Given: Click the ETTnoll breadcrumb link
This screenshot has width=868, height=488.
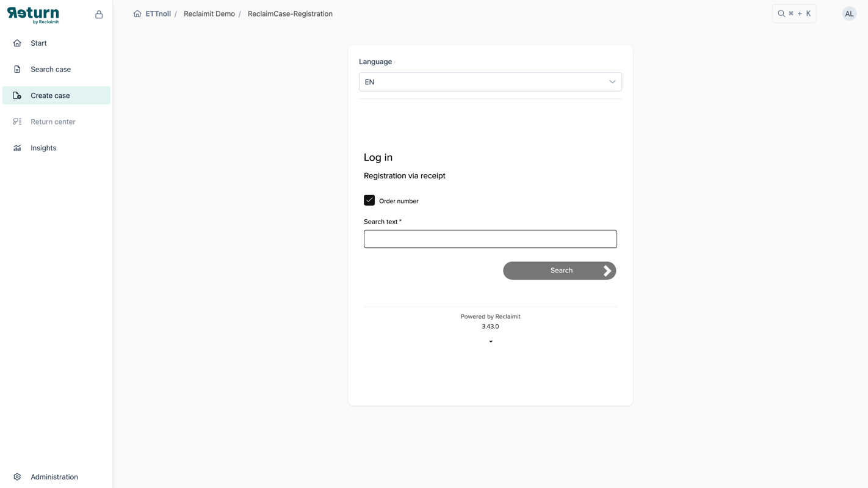Looking at the screenshot, I should [158, 13].
